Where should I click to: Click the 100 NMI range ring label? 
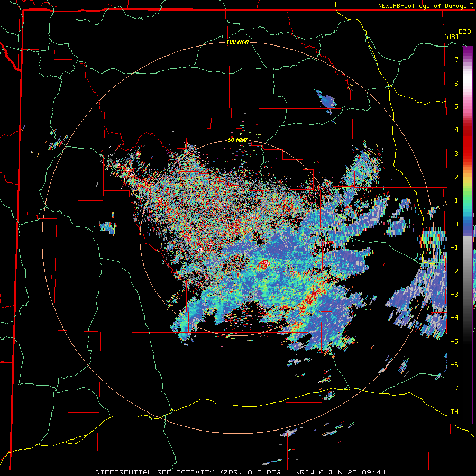click(x=237, y=42)
